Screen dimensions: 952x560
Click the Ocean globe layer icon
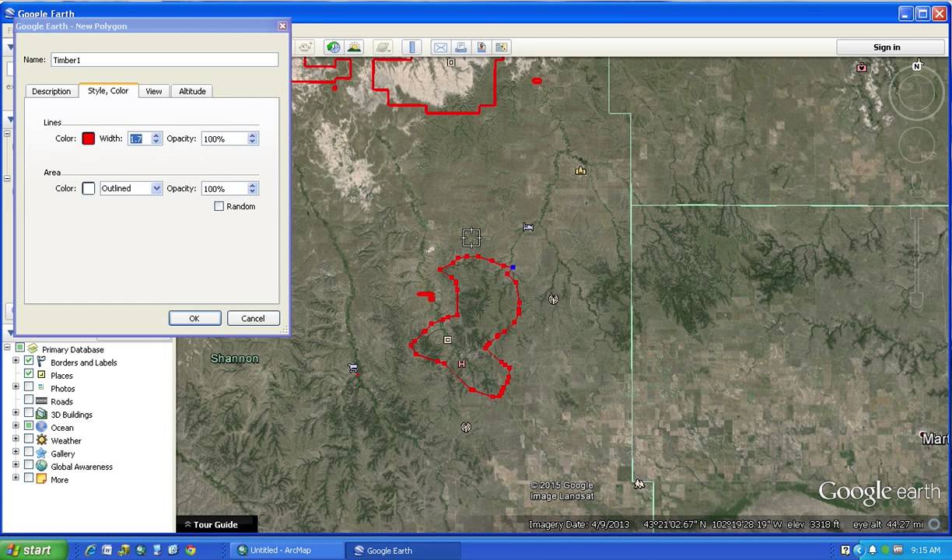(x=41, y=427)
